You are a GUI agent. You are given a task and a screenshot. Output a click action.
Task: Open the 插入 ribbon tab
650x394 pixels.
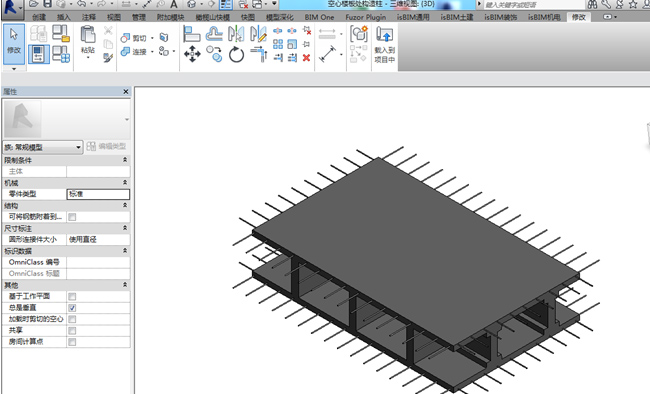[x=63, y=17]
